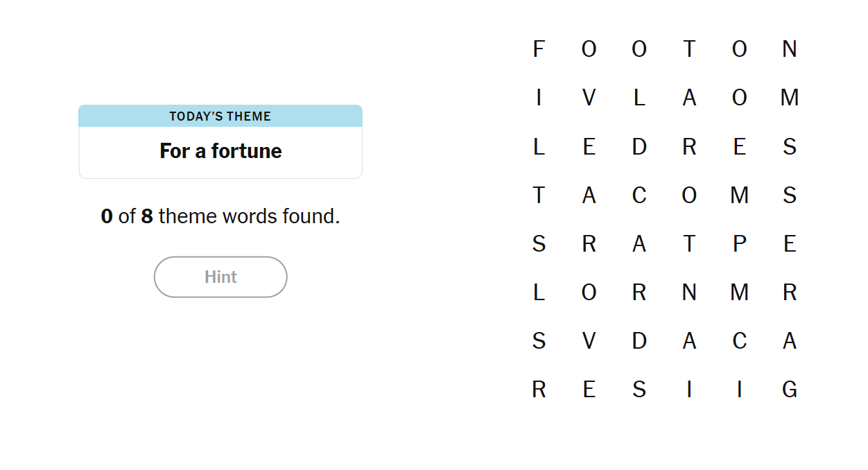Screen dimensions: 868x470
Task: Select the letter F starting the top row
Action: pos(539,49)
